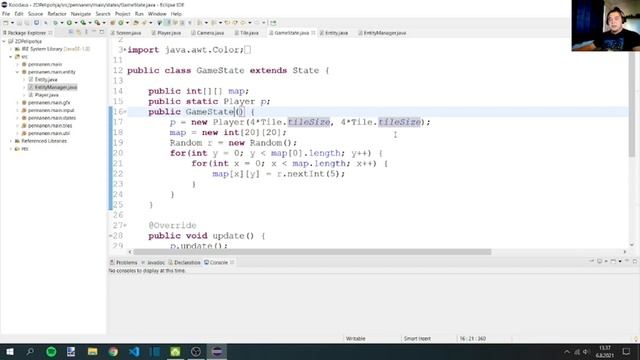Click the Debug bug toolbar icon
This screenshot has height=360, width=640.
[x=55, y=23]
